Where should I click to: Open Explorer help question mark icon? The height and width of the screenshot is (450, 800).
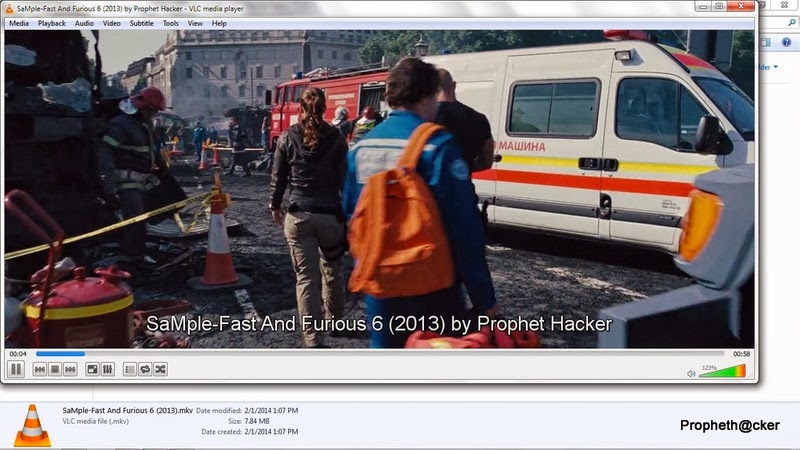[x=786, y=42]
